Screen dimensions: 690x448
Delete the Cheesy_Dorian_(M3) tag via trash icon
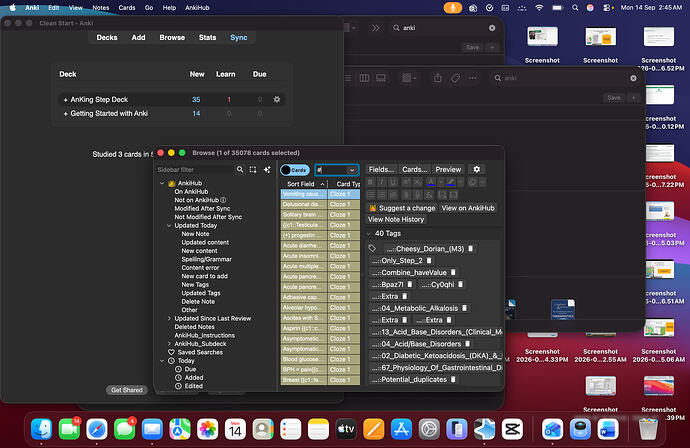point(470,249)
